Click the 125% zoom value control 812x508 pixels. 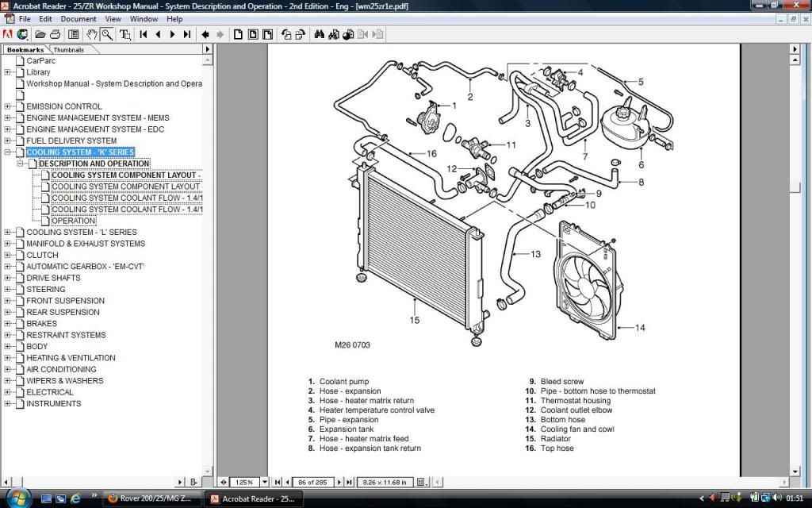[246, 482]
